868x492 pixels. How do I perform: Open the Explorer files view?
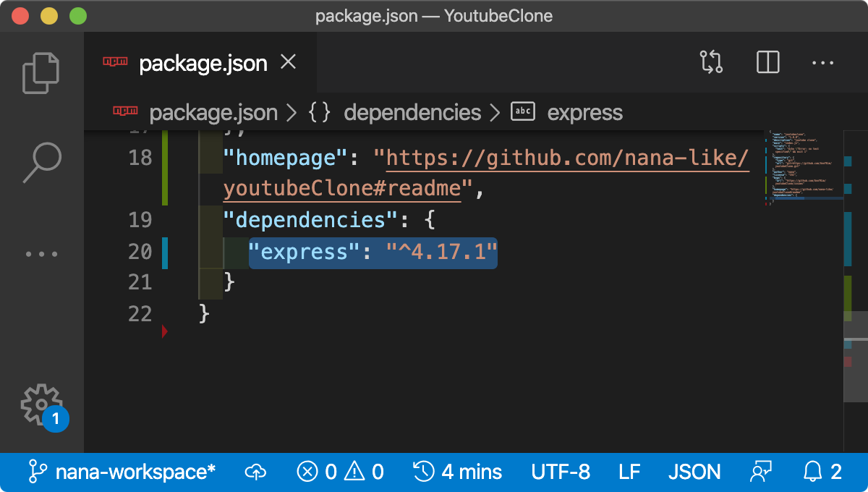41,72
